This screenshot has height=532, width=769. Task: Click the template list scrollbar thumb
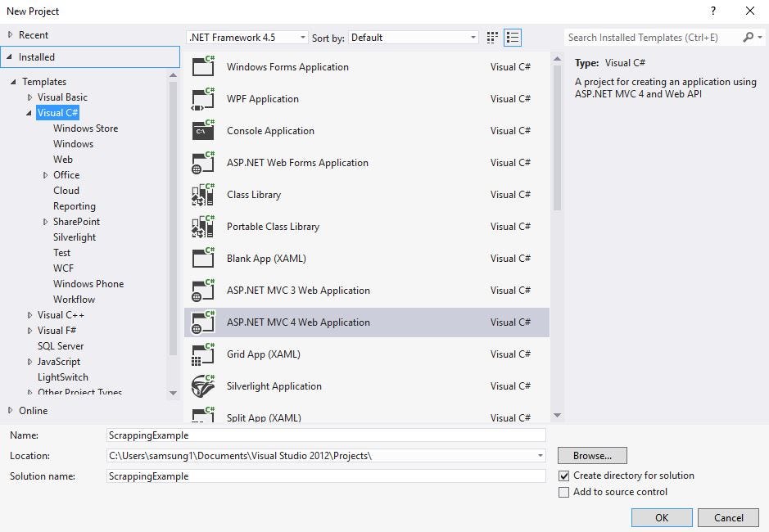click(557, 138)
